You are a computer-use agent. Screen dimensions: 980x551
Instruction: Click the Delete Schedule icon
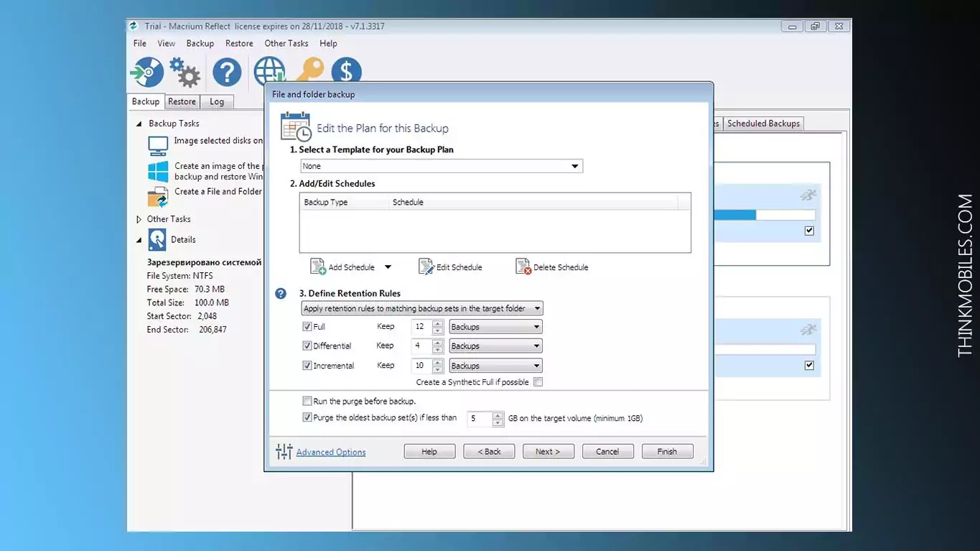coord(523,267)
